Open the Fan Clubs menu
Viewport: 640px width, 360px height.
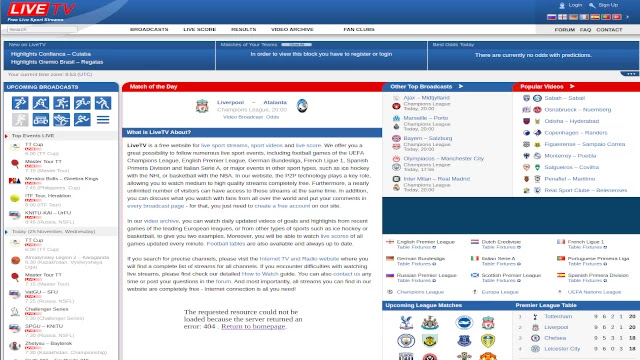[359, 29]
